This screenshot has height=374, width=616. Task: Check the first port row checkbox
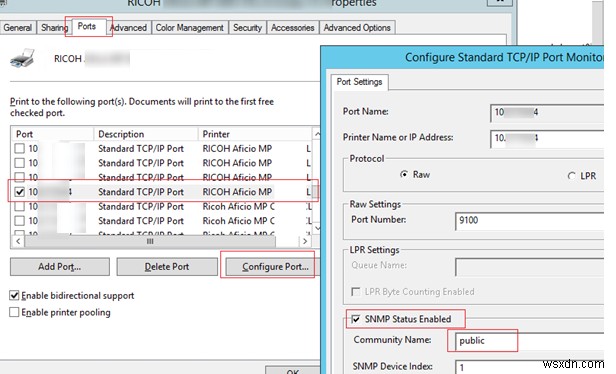(20, 148)
